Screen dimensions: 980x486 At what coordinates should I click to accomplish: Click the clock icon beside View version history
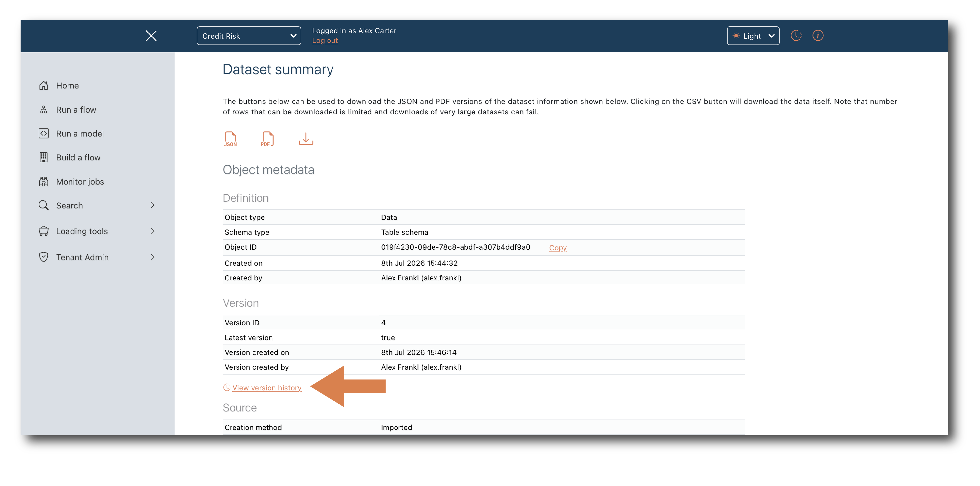(x=227, y=387)
